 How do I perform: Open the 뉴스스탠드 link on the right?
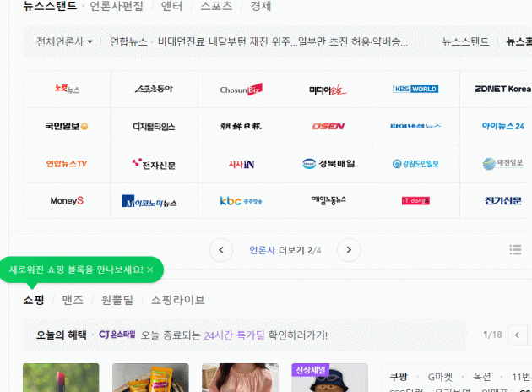tap(465, 41)
